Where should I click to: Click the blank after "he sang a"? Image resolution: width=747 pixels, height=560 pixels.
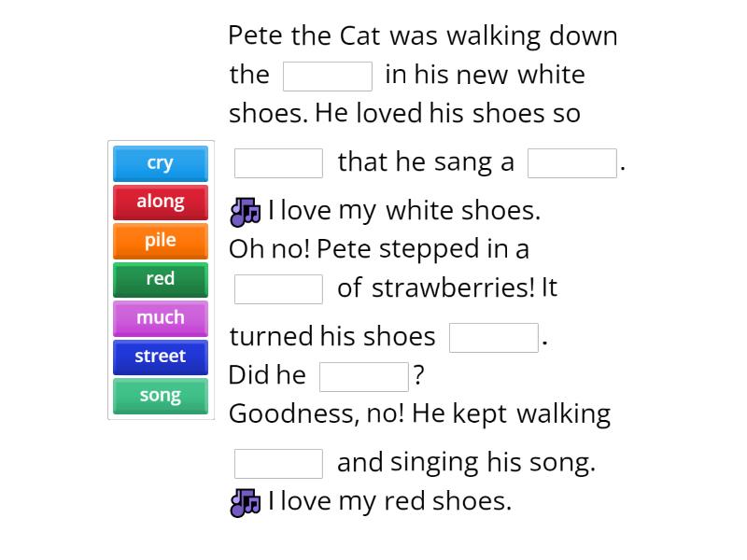click(571, 162)
